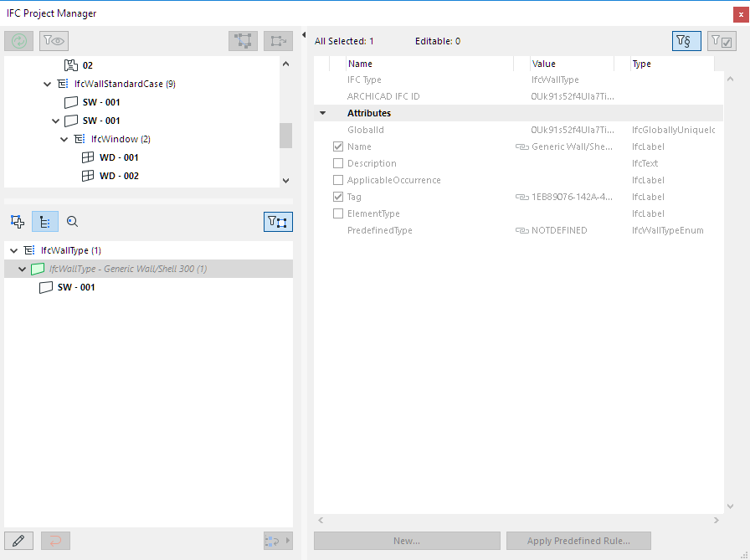Collapse the IfcWallStandardCase tree node
Image resolution: width=750 pixels, height=560 pixels.
coord(48,84)
